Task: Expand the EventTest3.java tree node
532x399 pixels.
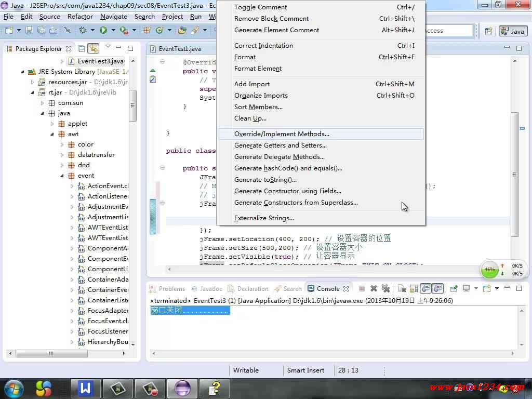Action: pos(62,61)
